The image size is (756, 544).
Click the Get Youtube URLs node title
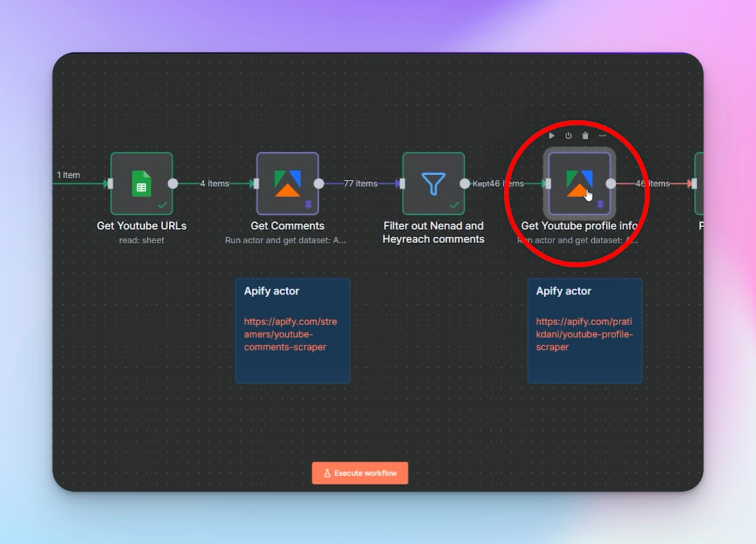141,226
